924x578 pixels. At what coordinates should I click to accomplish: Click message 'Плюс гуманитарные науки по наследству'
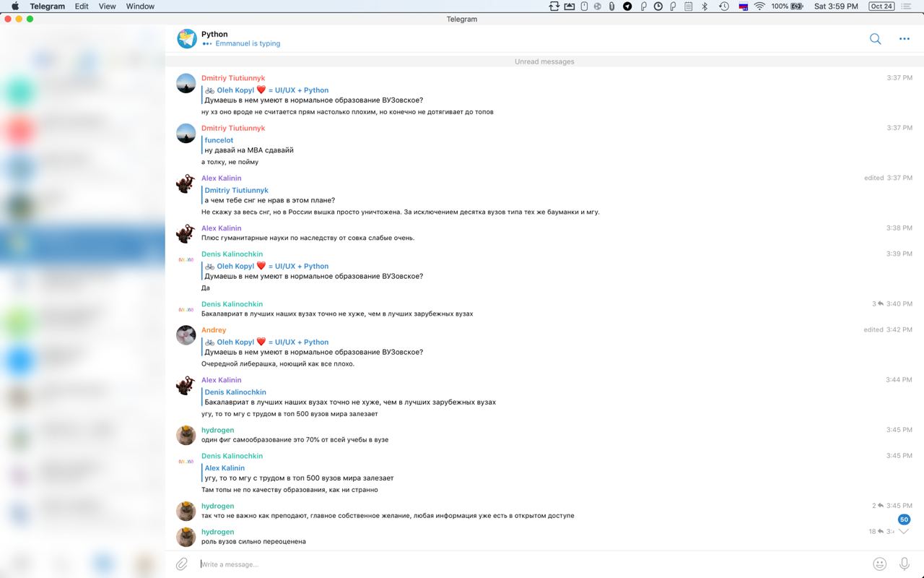[308, 238]
